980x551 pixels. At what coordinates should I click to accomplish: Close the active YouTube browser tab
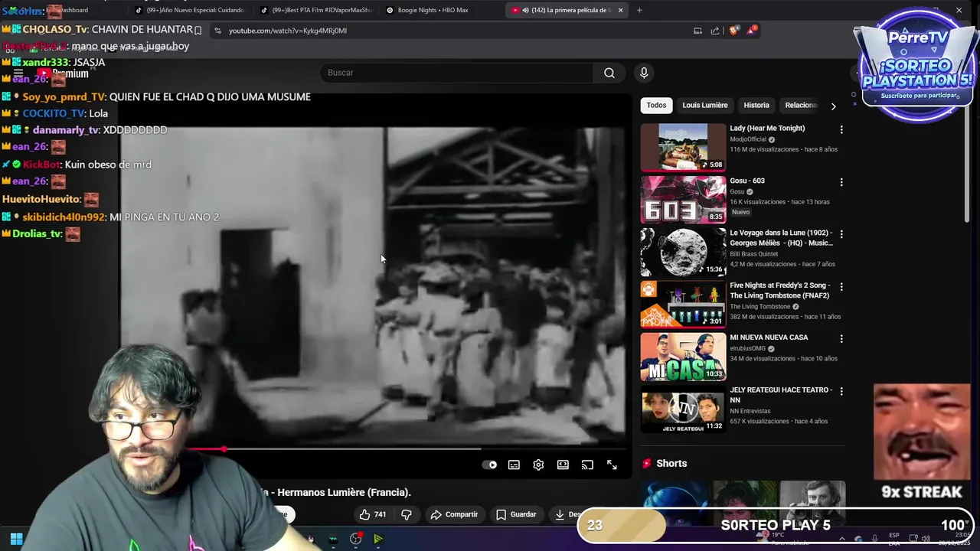tap(620, 10)
